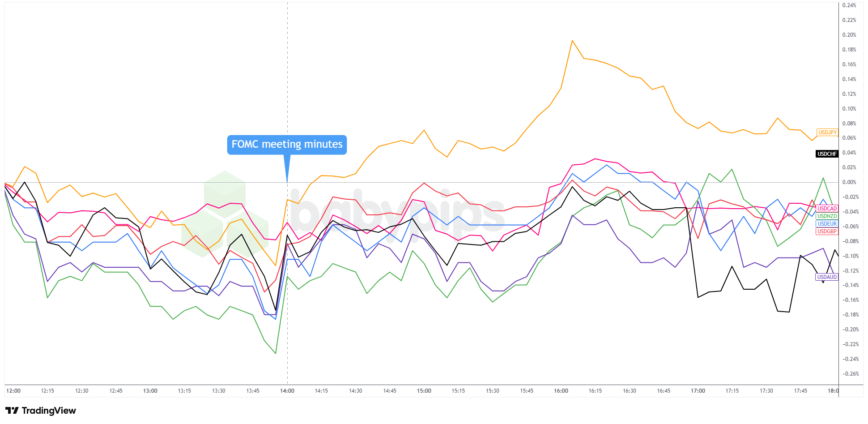Image resolution: width=868 pixels, height=424 pixels.
Task: Click the TradingView logo icon
Action: [x=12, y=411]
